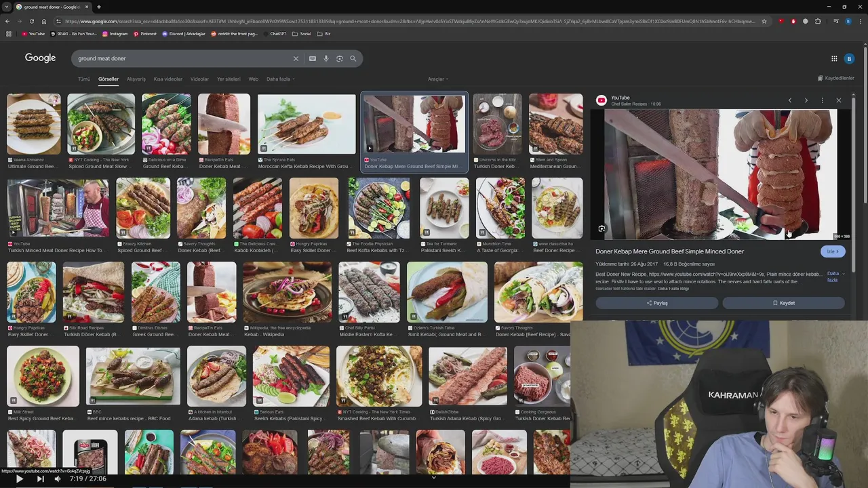Switch to the Yer siteleri tab
The width and height of the screenshot is (868, 488).
[x=229, y=79]
